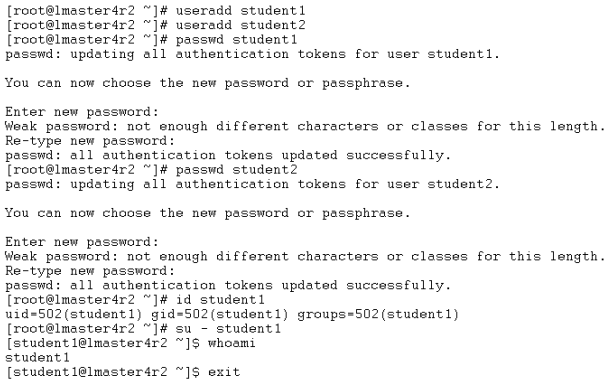The image size is (614, 382).
Task: Click the 'useradd student2' command text
Action: coord(240,25)
